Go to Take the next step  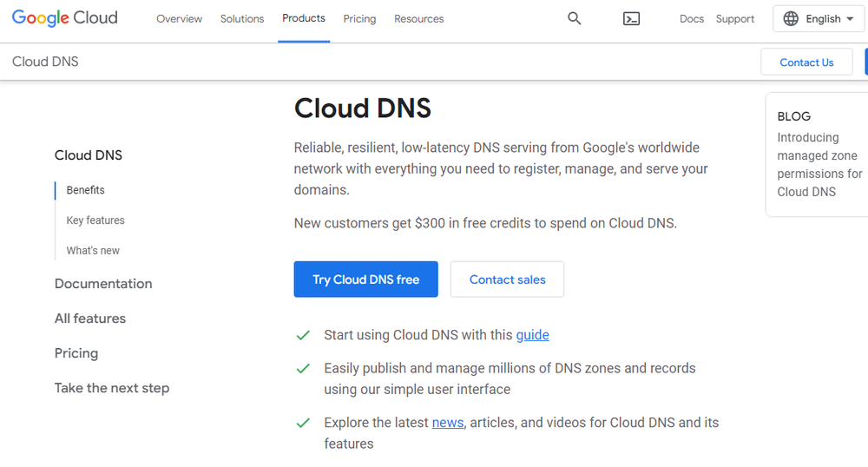[x=112, y=388]
